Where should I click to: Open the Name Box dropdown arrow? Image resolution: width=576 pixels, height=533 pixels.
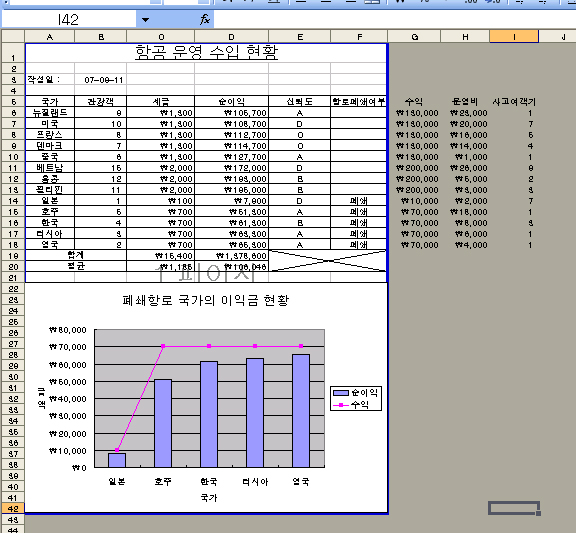pyautogui.click(x=145, y=19)
